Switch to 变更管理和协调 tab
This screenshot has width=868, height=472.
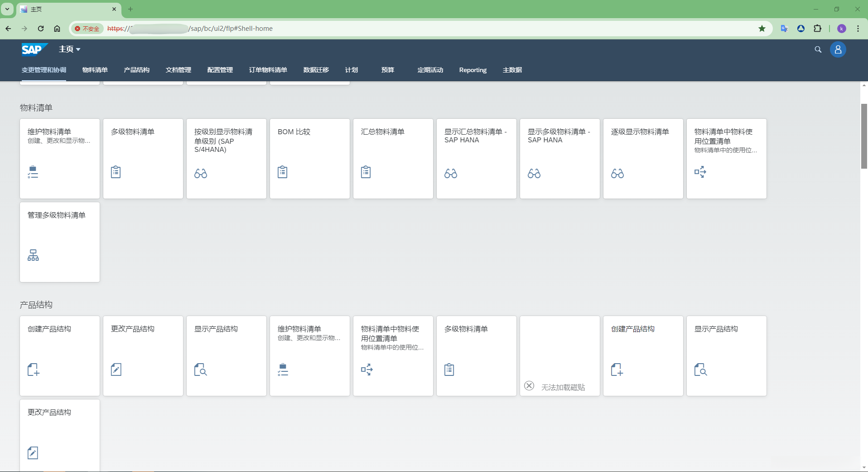click(x=44, y=70)
